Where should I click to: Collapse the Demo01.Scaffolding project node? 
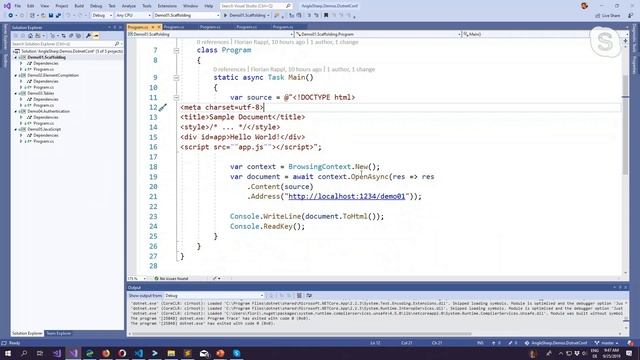coord(16,58)
